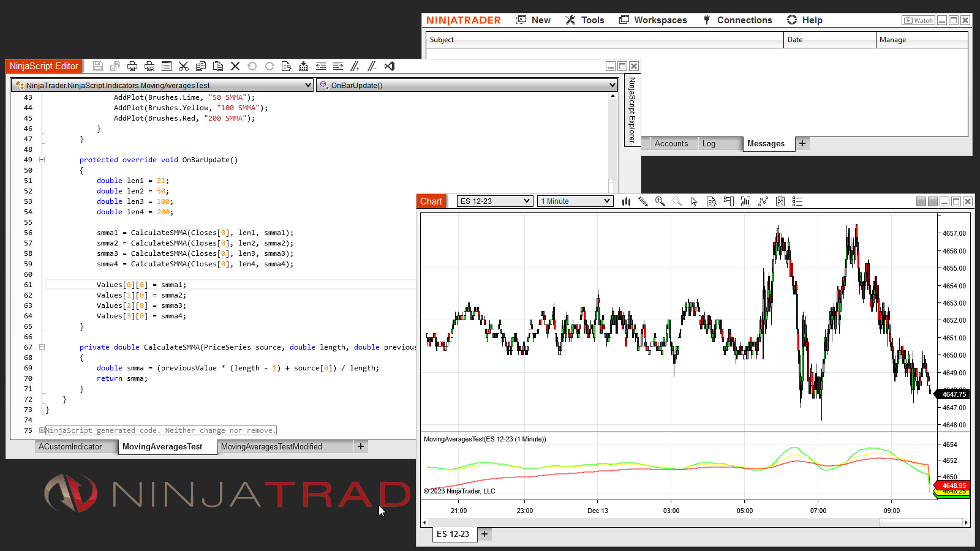Image resolution: width=980 pixels, height=551 pixels.
Task: Click the Print icon in editor toolbar
Action: pyautogui.click(x=132, y=66)
